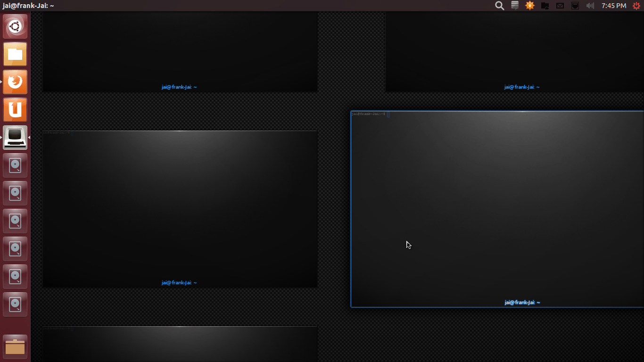Open the sound volume indicator

click(590, 6)
